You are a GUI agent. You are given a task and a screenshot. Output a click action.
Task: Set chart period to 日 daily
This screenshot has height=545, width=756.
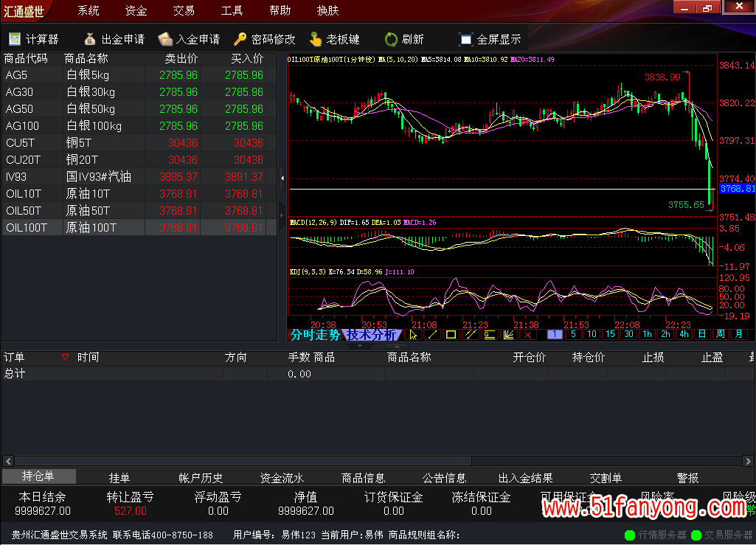(x=702, y=334)
